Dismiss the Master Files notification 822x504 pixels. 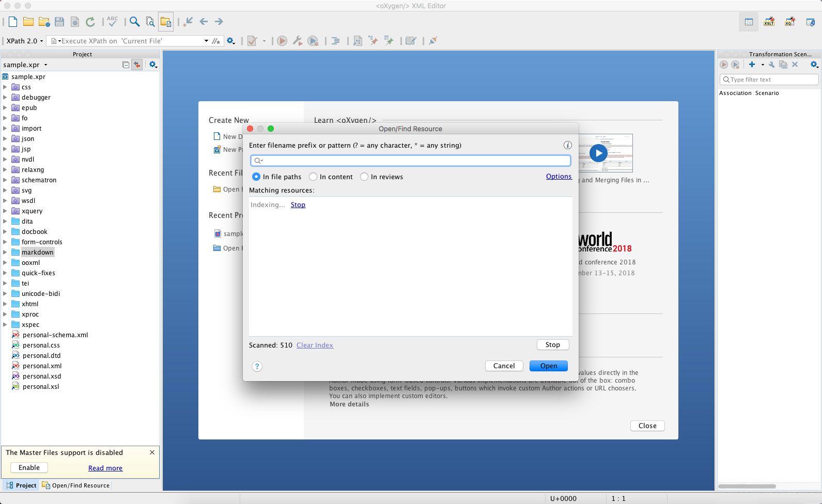(152, 452)
